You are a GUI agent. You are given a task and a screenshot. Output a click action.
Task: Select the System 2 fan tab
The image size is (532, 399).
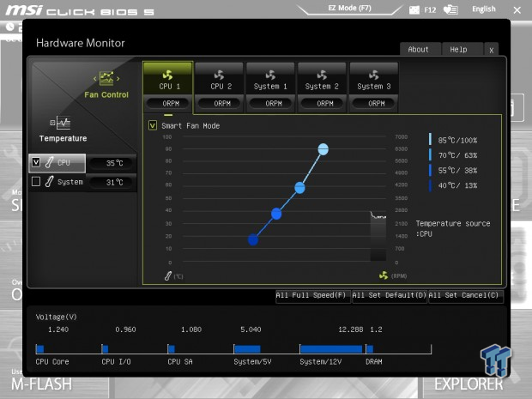[x=322, y=88]
